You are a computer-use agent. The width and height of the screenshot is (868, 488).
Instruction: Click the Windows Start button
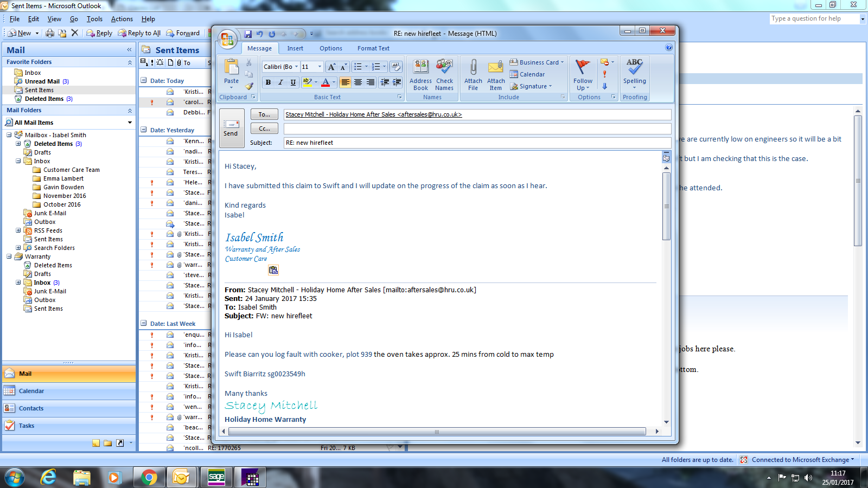(x=15, y=477)
